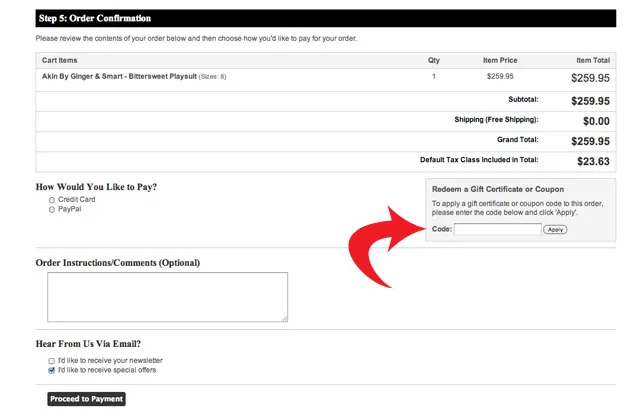
Task: Enable the receive your newsletter checkbox
Action: [x=52, y=360]
